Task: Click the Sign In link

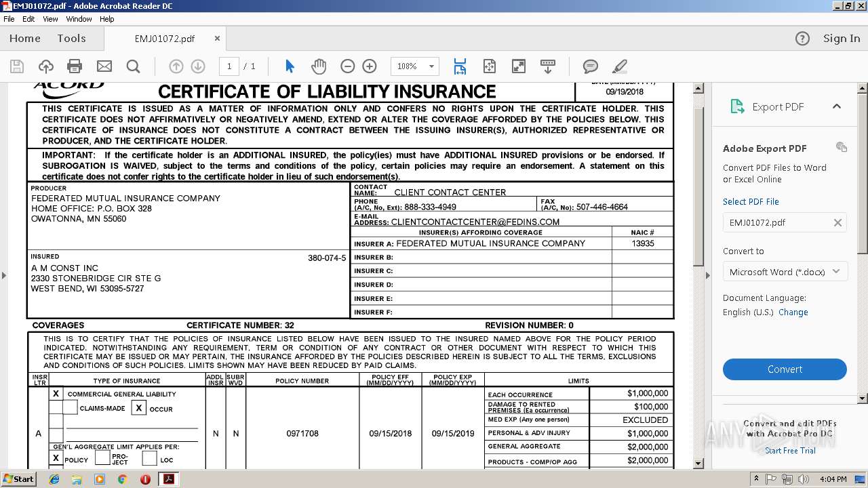Action: coord(842,39)
